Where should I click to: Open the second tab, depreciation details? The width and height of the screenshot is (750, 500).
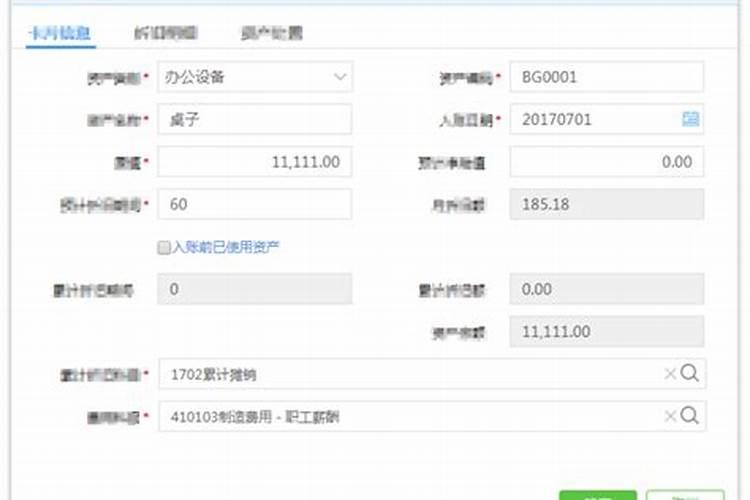165,33
